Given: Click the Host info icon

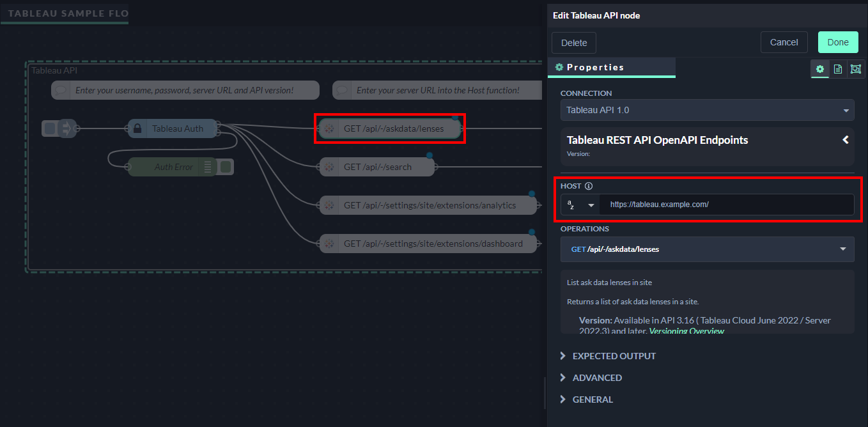Looking at the screenshot, I should click(589, 187).
